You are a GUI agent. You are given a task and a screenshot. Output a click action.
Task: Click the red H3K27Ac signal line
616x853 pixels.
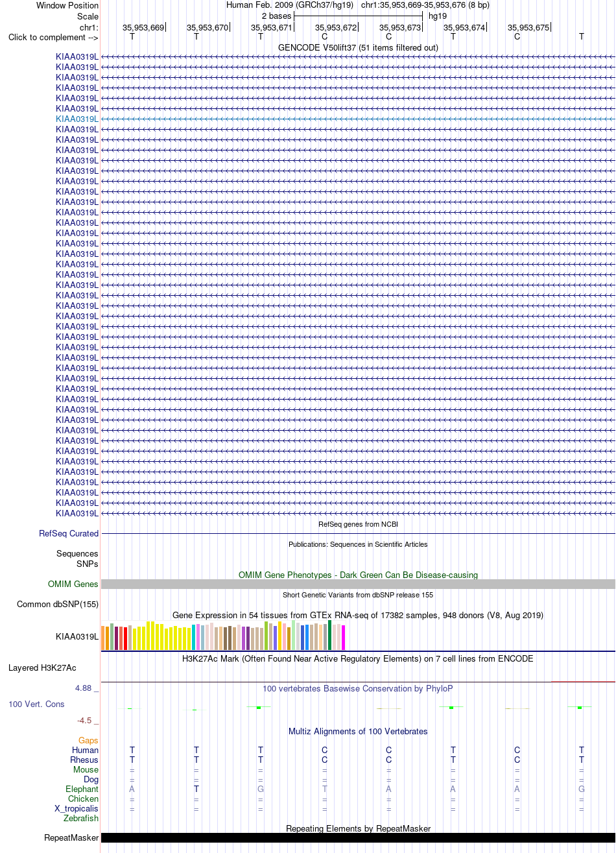coord(583,681)
